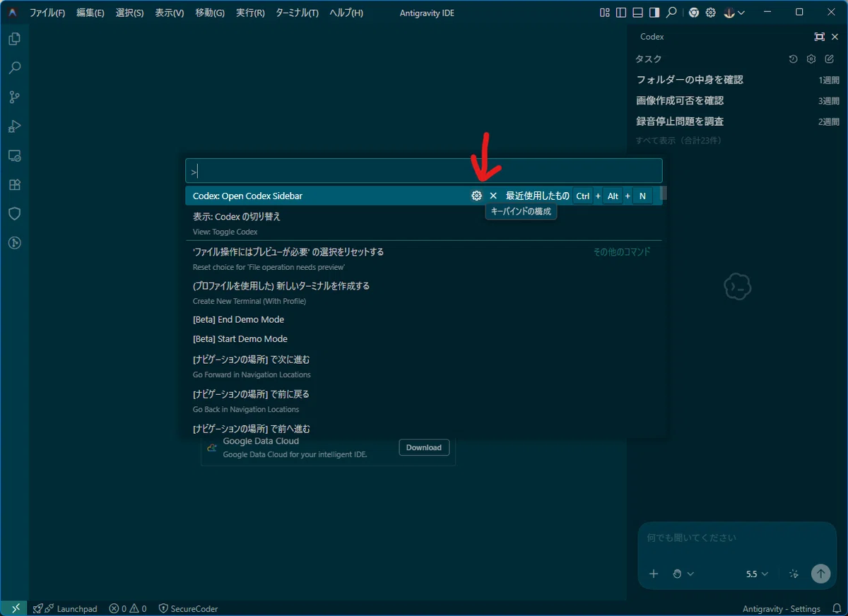The height and width of the screenshot is (616, 848).
Task: Open Antigravity - Settings in the status bar
Action: 782,608
